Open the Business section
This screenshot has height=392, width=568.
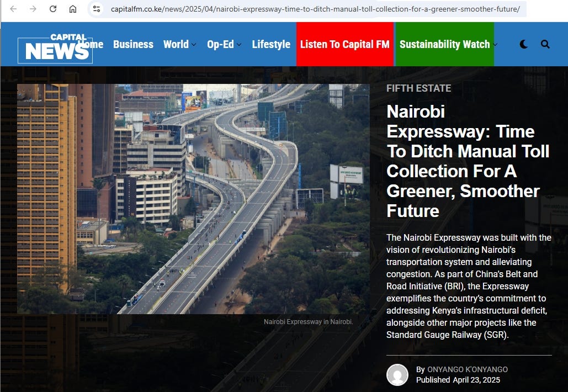click(134, 44)
